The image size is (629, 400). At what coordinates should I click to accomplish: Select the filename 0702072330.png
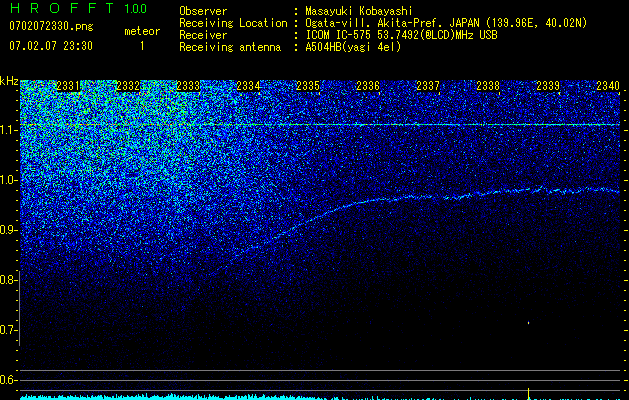coord(51,27)
